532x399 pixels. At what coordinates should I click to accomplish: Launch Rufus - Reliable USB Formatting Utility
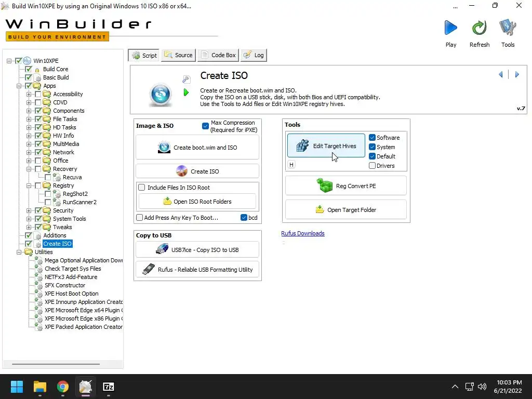(197, 270)
